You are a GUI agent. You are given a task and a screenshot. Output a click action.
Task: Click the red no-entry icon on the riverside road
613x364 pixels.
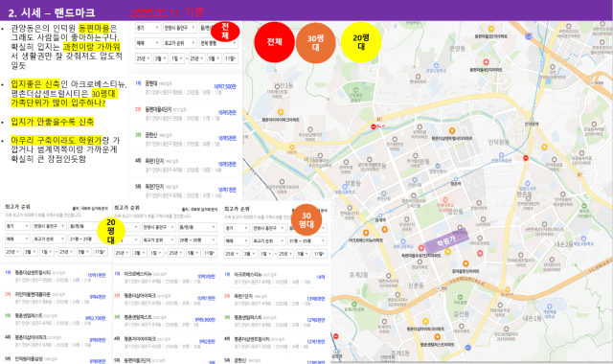[x=374, y=126]
